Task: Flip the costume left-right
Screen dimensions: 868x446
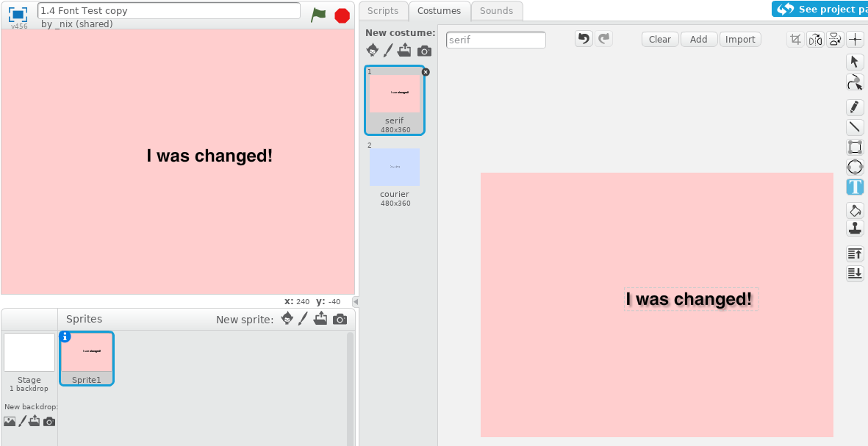Action: tap(815, 39)
